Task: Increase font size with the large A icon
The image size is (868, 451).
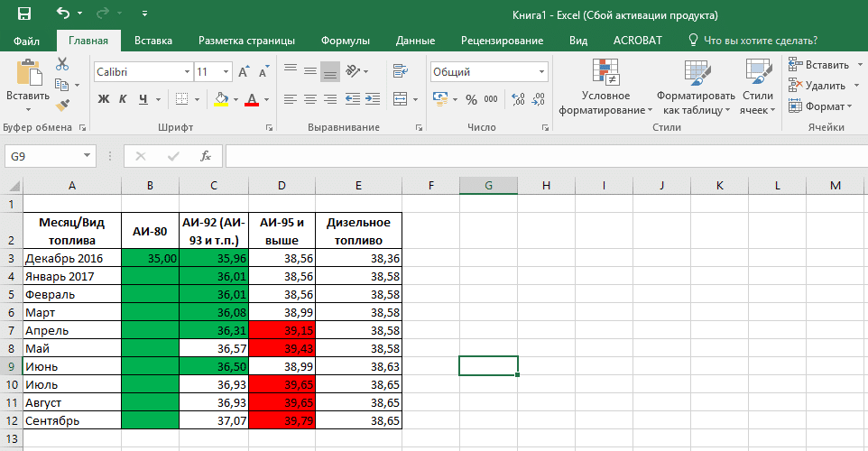Action: [244, 72]
